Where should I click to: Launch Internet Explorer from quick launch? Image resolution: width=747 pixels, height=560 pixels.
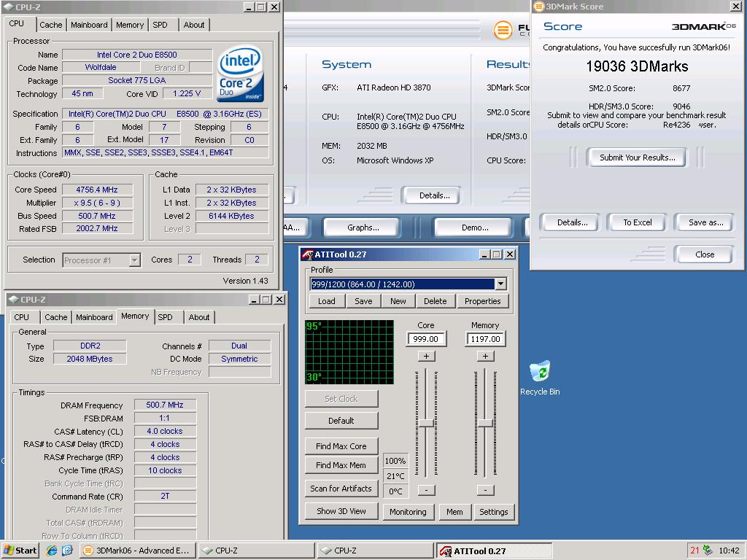(x=52, y=551)
